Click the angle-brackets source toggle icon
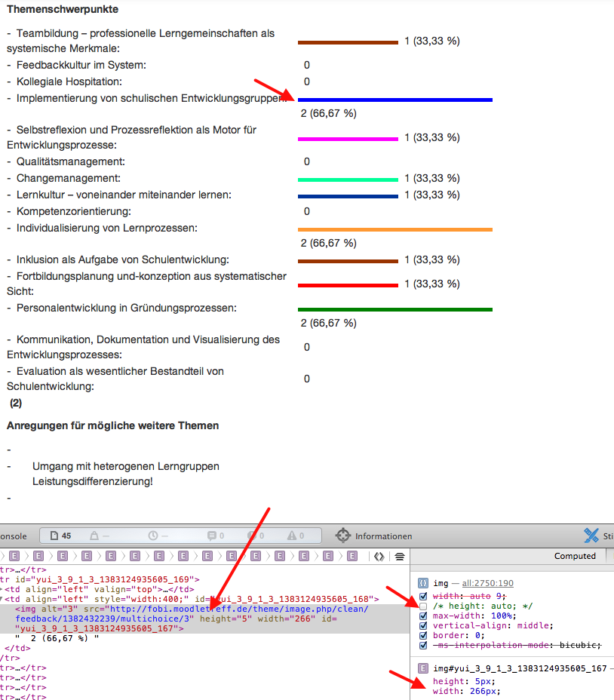 (x=379, y=556)
